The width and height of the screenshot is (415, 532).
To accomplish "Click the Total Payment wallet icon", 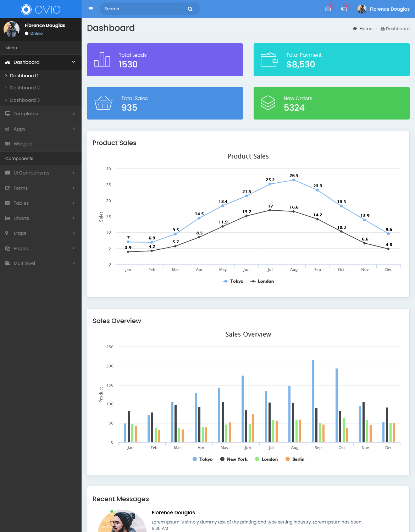I will (x=269, y=60).
